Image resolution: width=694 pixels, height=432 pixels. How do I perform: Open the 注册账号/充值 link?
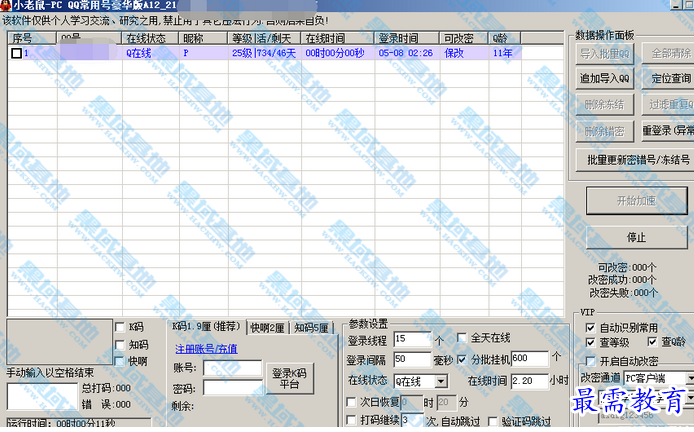coord(206,349)
